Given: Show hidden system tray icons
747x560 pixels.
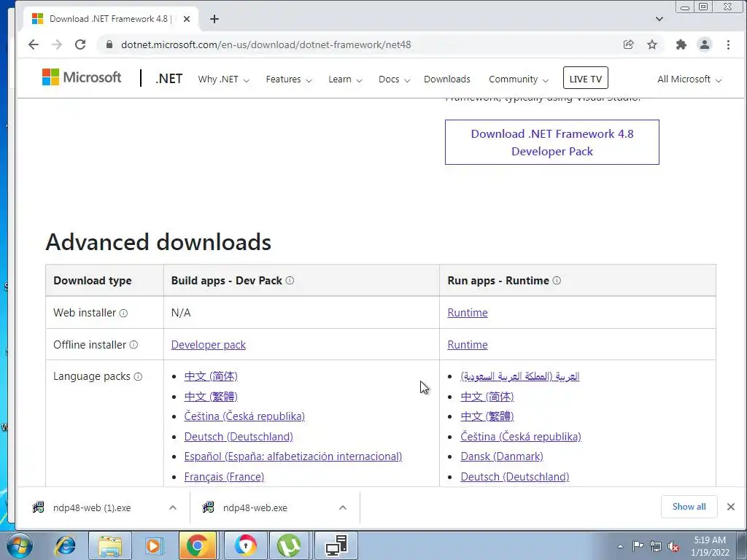Looking at the screenshot, I should [x=620, y=547].
